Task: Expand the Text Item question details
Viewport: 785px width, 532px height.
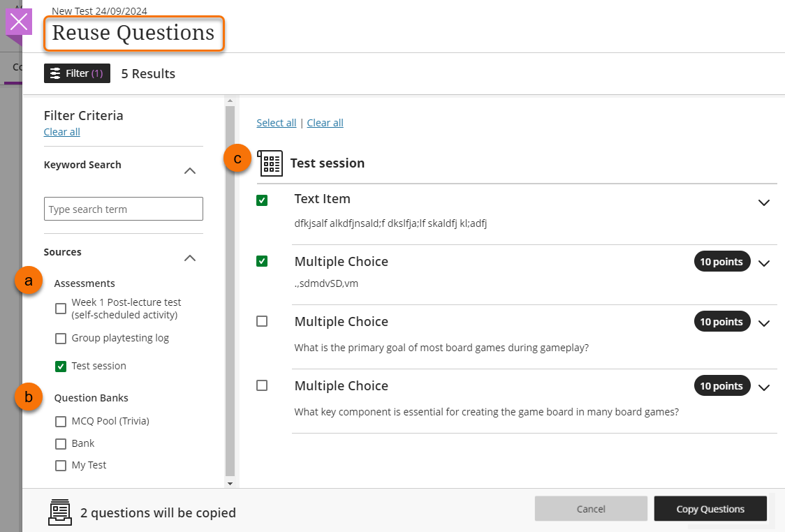Action: coord(763,203)
